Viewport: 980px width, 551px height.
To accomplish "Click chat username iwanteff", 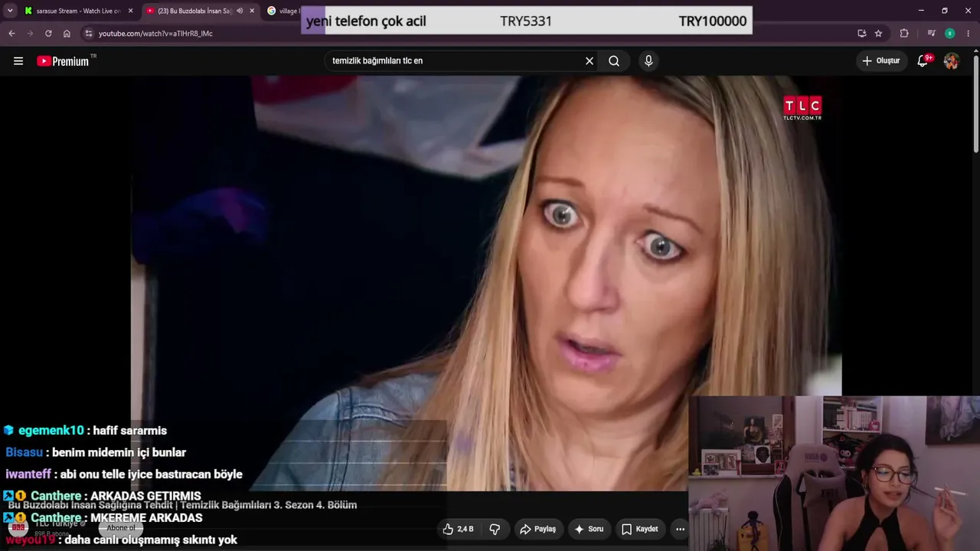I will (x=28, y=474).
